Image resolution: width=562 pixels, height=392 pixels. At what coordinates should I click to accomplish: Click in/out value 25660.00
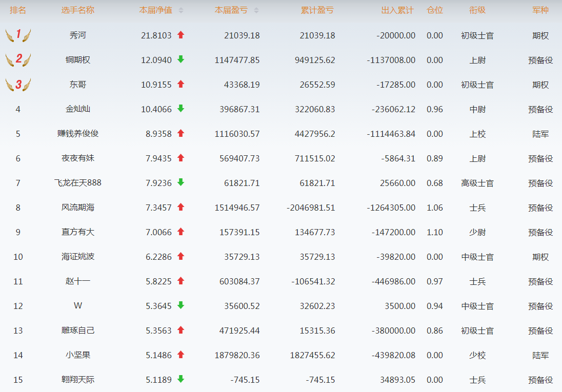click(x=397, y=183)
